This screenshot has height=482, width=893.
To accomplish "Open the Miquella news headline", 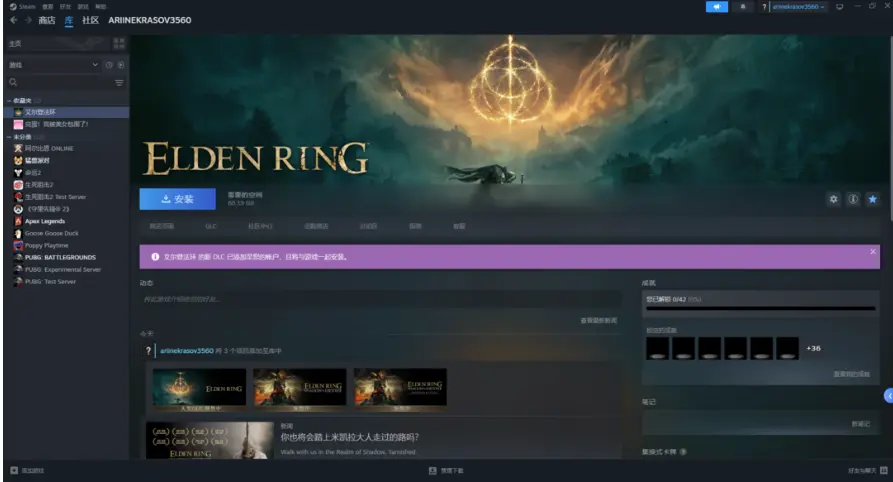I will pyautogui.click(x=350, y=438).
